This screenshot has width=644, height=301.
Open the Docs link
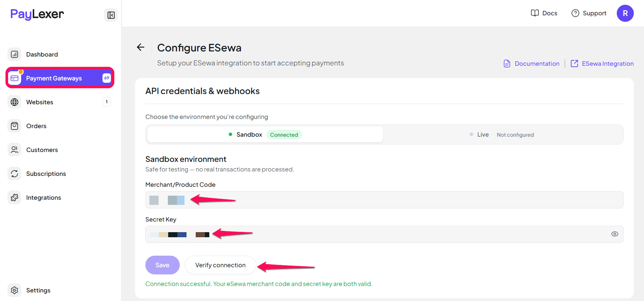tap(544, 13)
